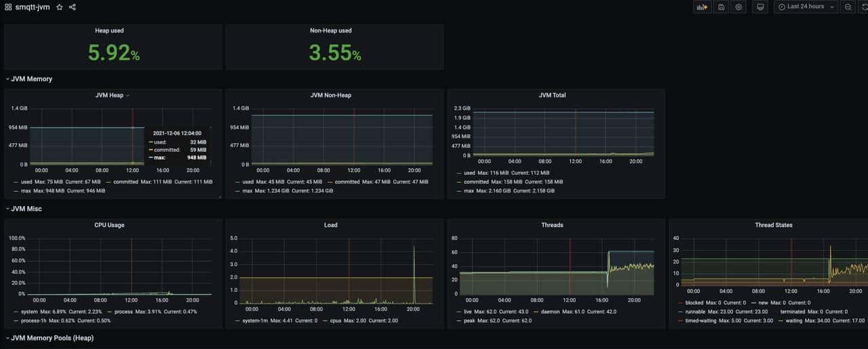
Task: Click the runnable legend color in Thread States
Action: (x=680, y=311)
